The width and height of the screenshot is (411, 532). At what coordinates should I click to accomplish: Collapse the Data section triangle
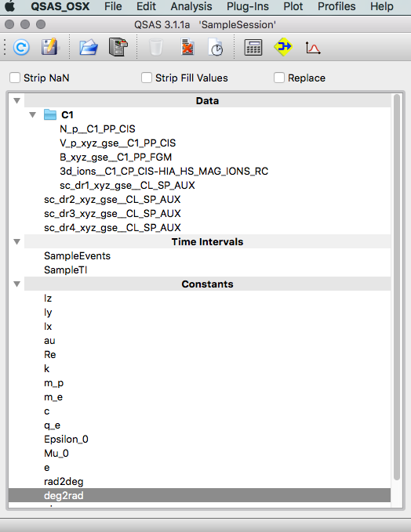click(x=17, y=101)
